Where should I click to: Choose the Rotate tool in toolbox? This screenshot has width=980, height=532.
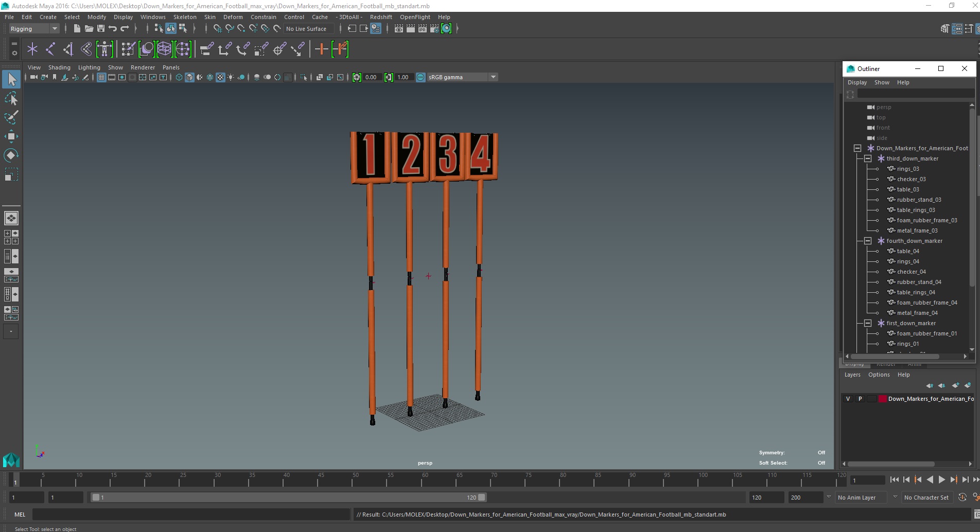tap(11, 155)
